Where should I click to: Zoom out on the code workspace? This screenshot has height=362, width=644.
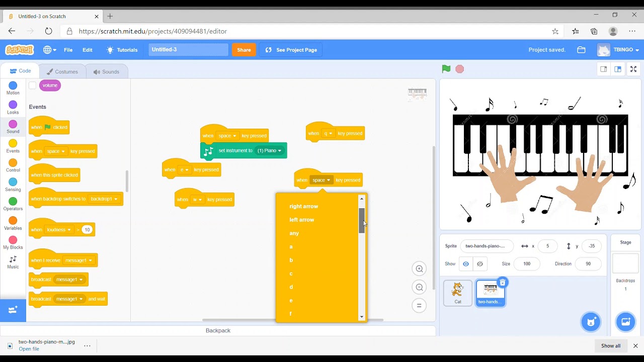[x=419, y=287]
